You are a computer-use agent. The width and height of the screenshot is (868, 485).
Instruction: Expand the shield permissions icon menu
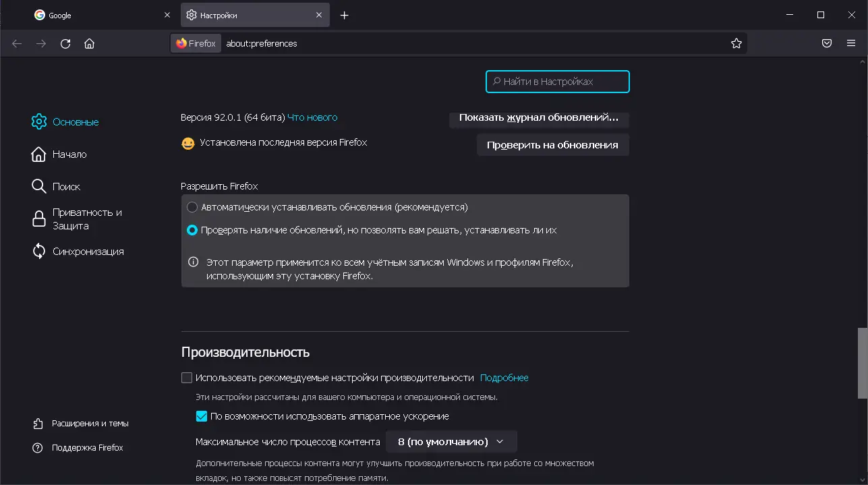coord(196,42)
